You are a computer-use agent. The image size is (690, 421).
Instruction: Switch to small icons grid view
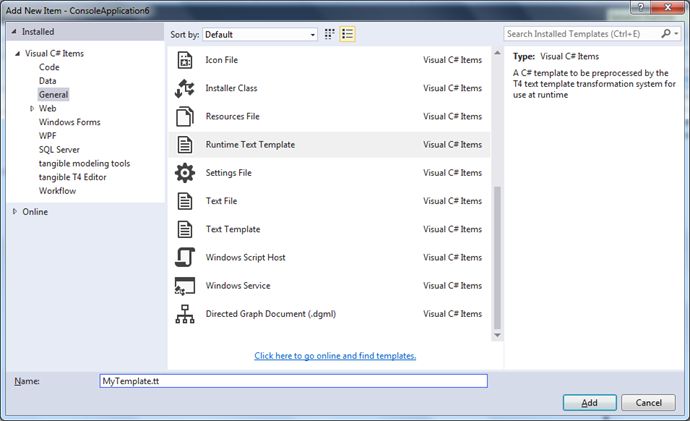click(x=330, y=34)
